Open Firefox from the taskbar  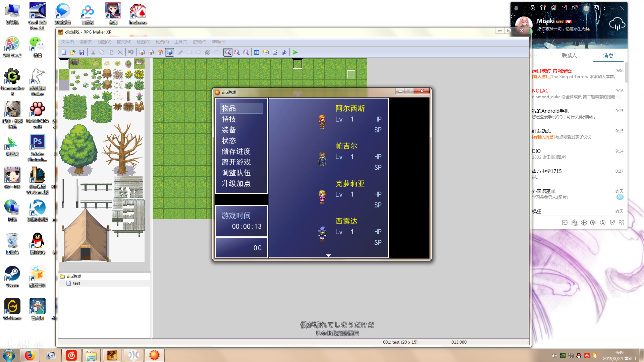(x=30, y=355)
